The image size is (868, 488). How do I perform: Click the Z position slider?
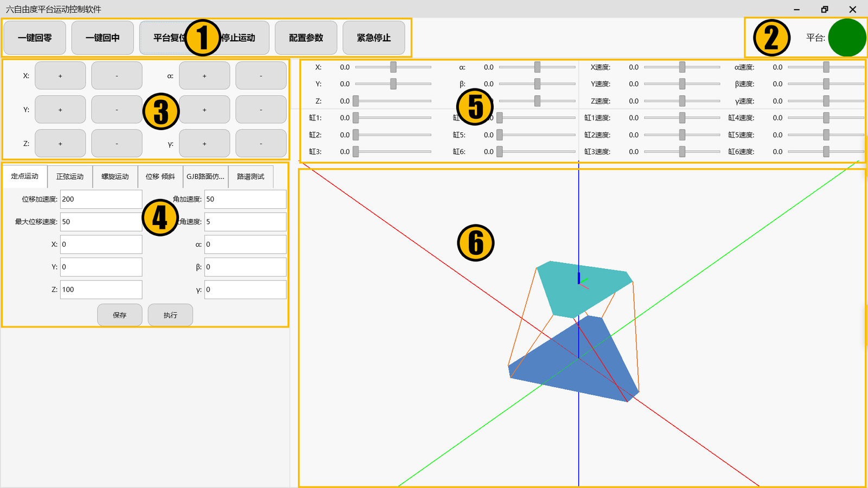(393, 101)
